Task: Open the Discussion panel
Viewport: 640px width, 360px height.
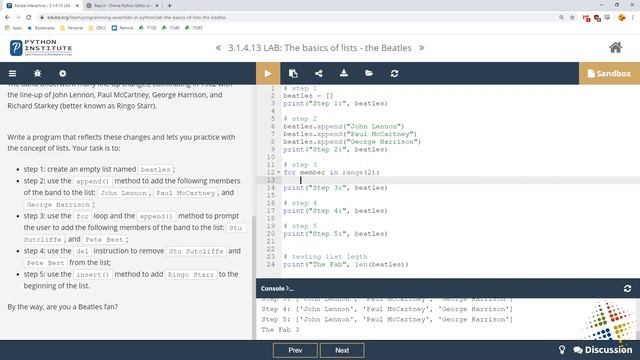Action: (603, 350)
